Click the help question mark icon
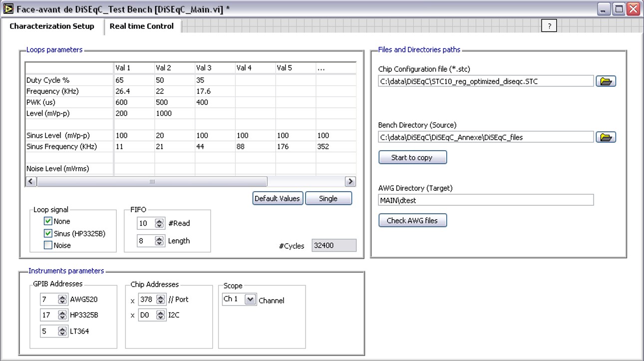 click(549, 25)
